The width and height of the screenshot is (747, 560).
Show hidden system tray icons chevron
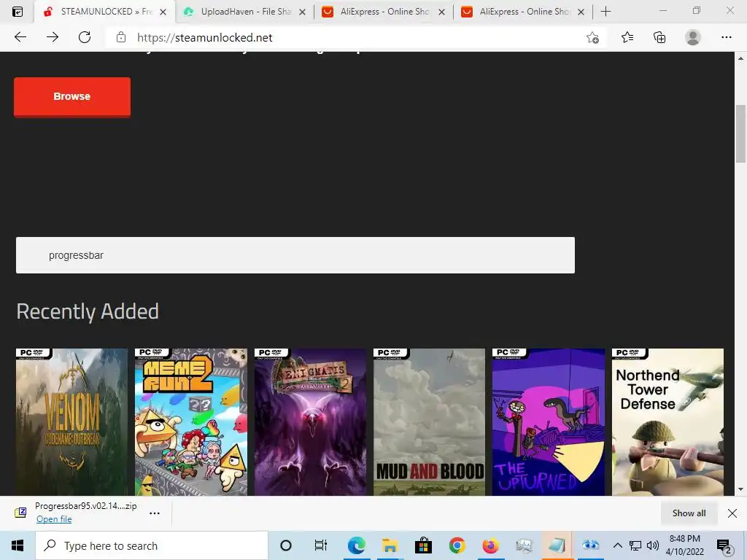[617, 545]
